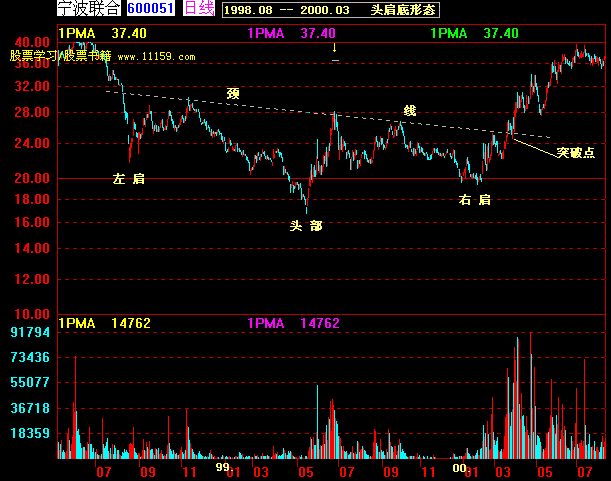Click the 头部 head annotation
Image resolution: width=611 pixels, height=481 pixels.
click(x=306, y=226)
